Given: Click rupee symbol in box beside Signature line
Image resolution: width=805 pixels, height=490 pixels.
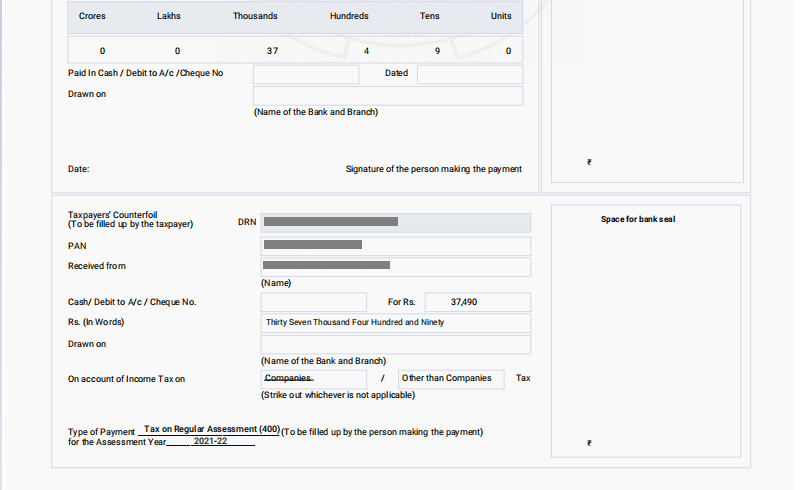Looking at the screenshot, I should click(x=589, y=162).
